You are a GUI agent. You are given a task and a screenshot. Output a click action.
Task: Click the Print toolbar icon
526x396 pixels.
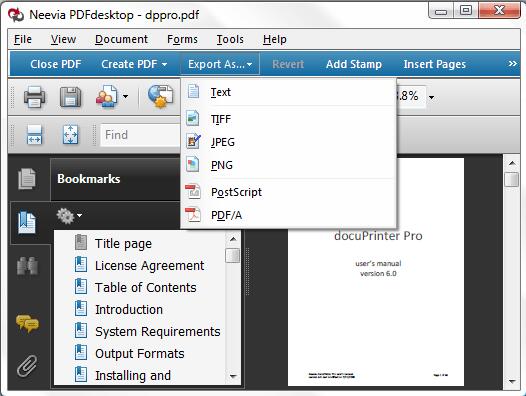pos(35,97)
